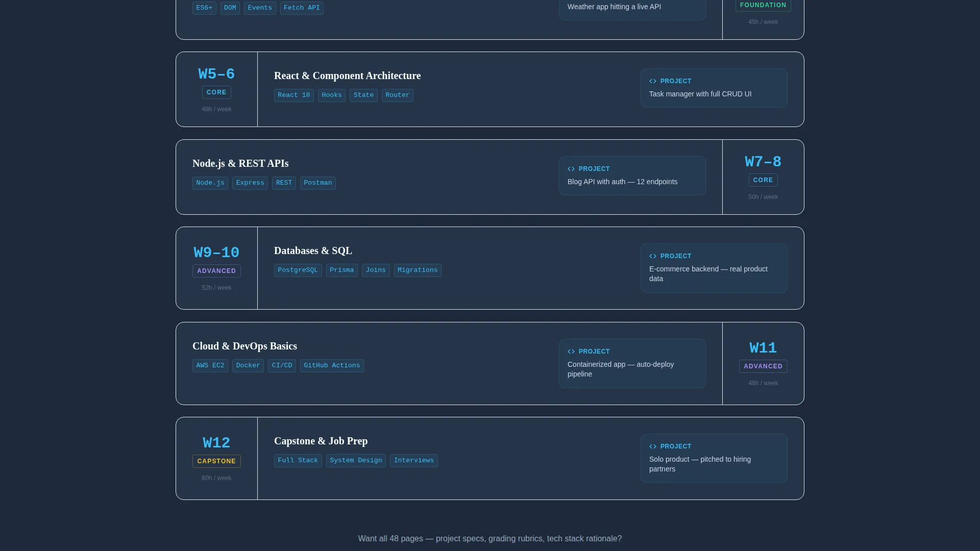The width and height of the screenshot is (980, 551).
Task: Select the CI/CD tag
Action: pyautogui.click(x=282, y=366)
